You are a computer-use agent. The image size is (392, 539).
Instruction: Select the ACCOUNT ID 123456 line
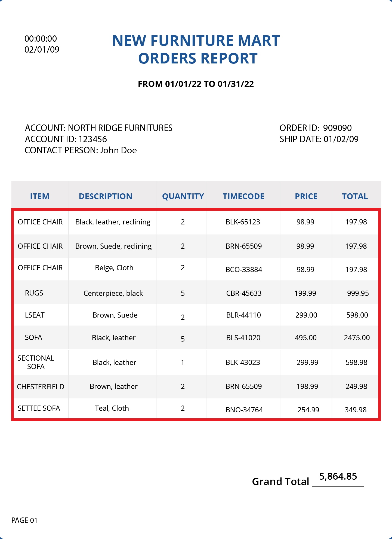(66, 139)
